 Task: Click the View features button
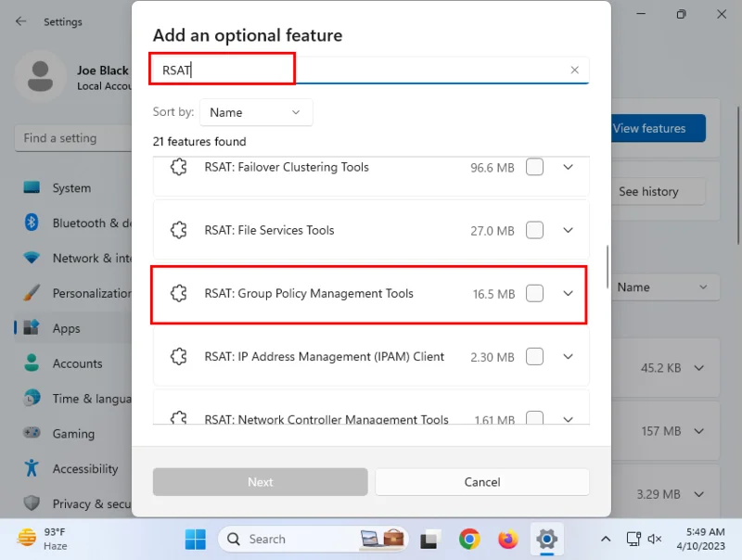pyautogui.click(x=656, y=128)
